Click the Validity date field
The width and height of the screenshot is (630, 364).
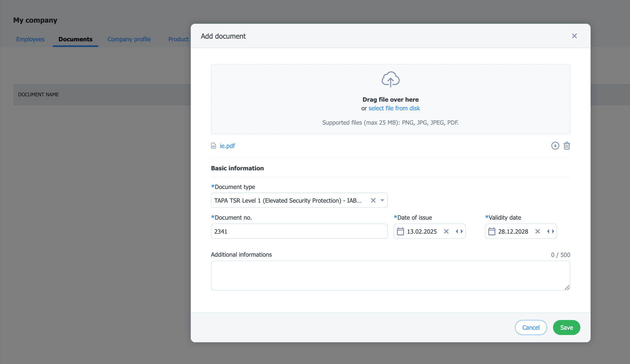click(521, 231)
